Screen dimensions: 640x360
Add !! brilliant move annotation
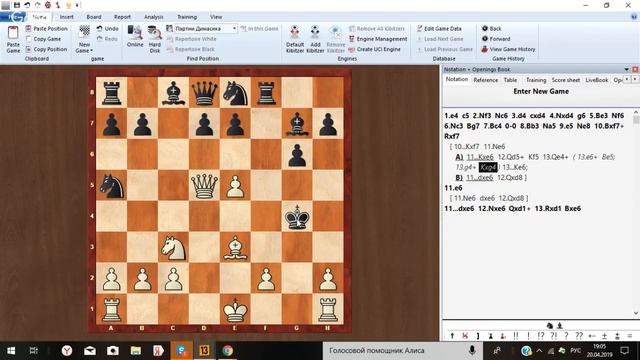[516, 336]
